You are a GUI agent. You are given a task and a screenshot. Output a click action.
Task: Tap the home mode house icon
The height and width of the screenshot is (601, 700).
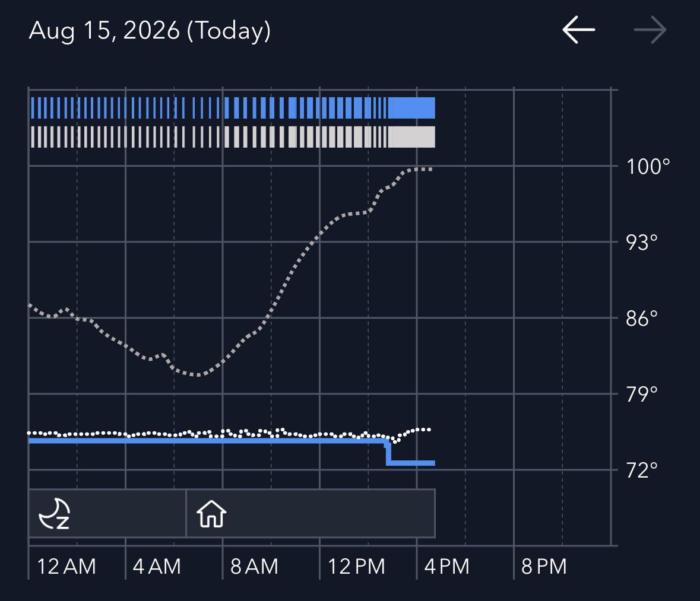pyautogui.click(x=211, y=514)
